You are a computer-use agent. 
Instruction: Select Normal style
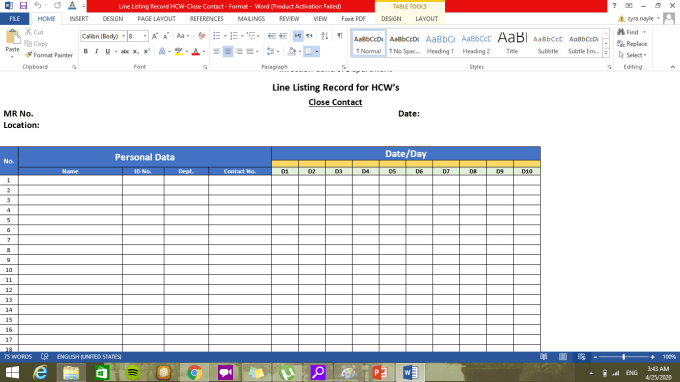368,43
